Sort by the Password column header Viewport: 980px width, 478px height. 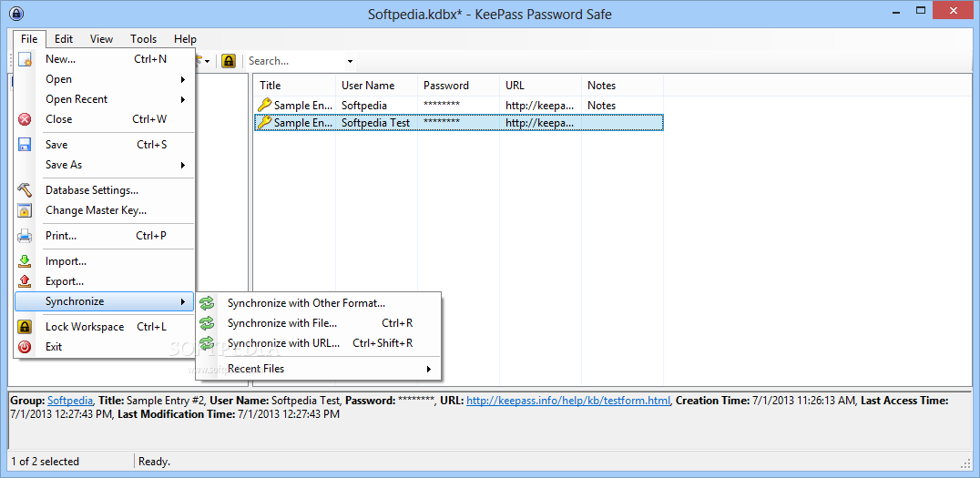click(x=459, y=86)
